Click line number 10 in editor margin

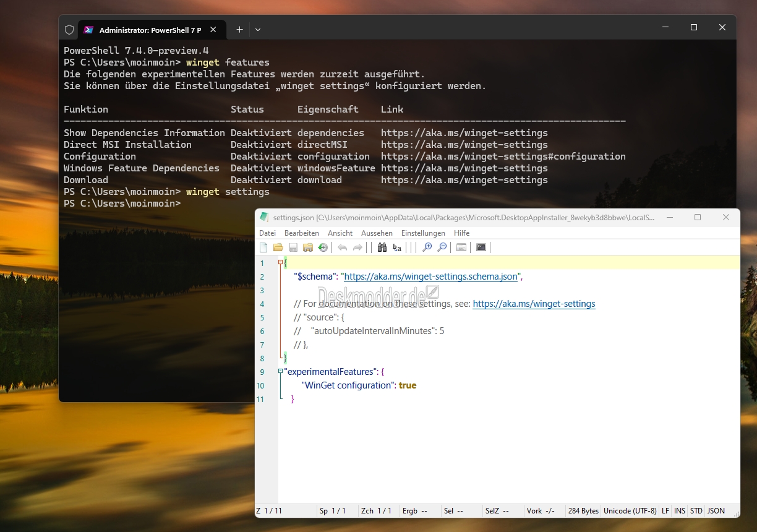pos(260,385)
